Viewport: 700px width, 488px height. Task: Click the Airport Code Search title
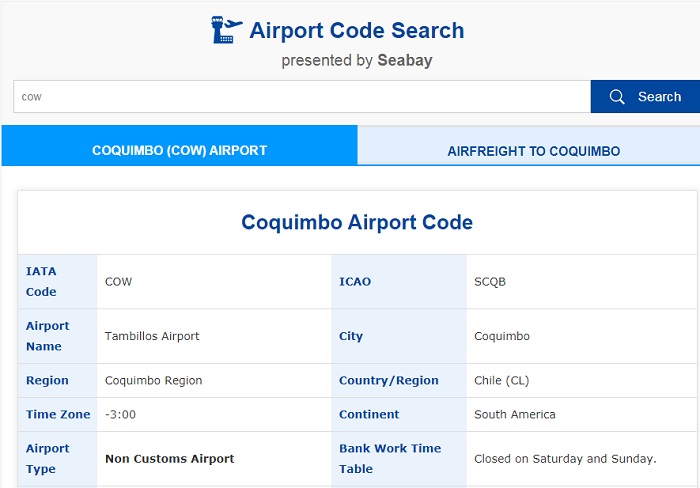[357, 30]
